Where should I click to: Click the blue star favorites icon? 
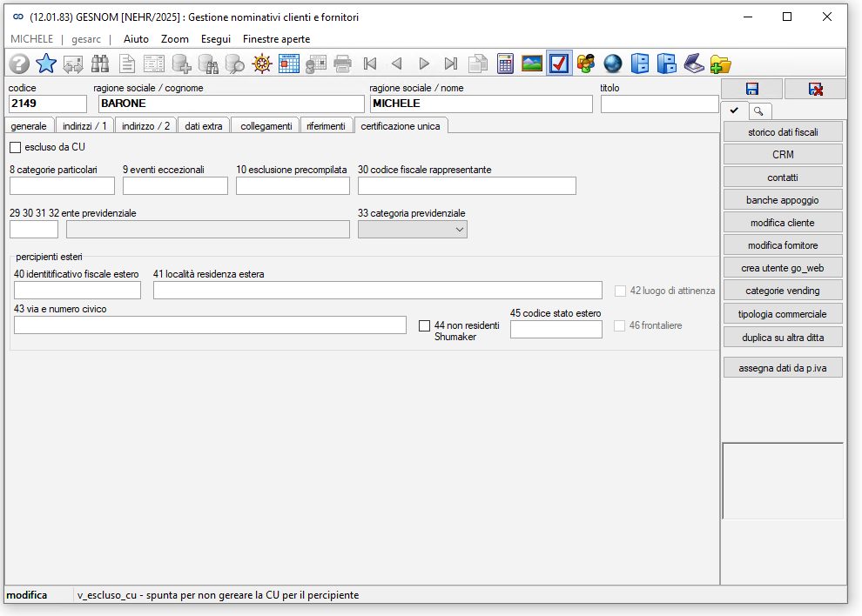(x=46, y=64)
